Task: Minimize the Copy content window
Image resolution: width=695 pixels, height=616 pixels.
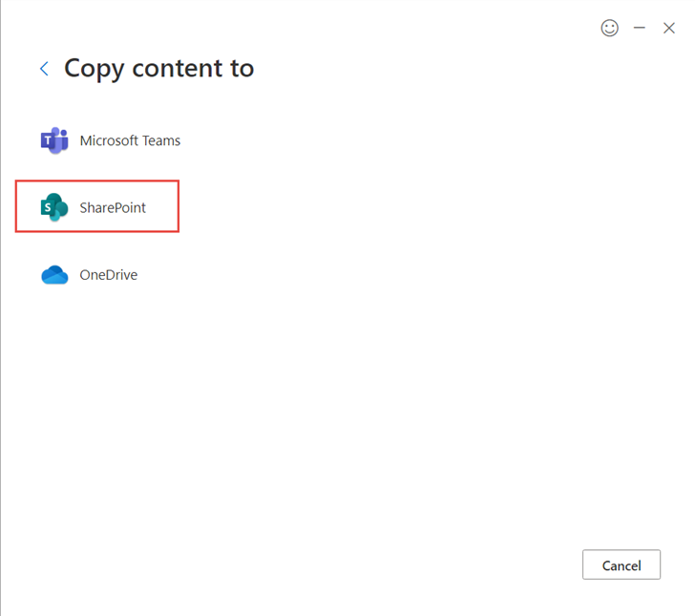Action: coord(640,28)
